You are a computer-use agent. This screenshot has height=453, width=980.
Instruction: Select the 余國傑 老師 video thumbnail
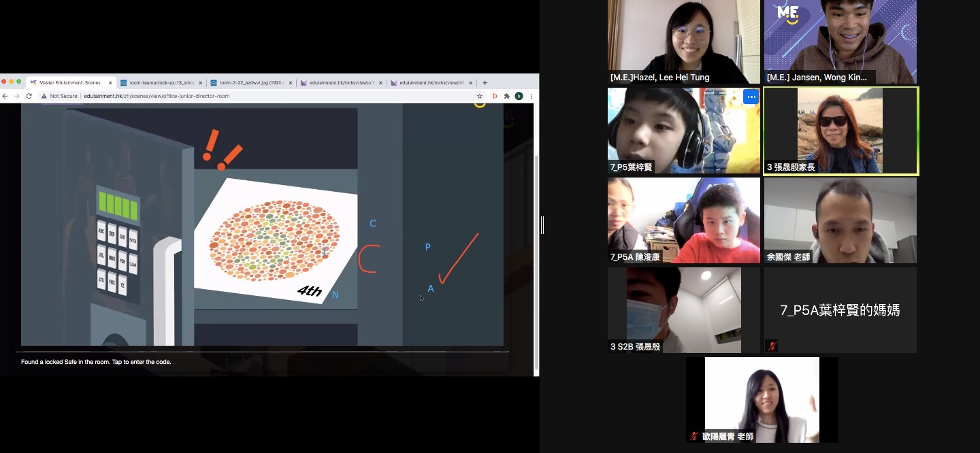tap(840, 220)
